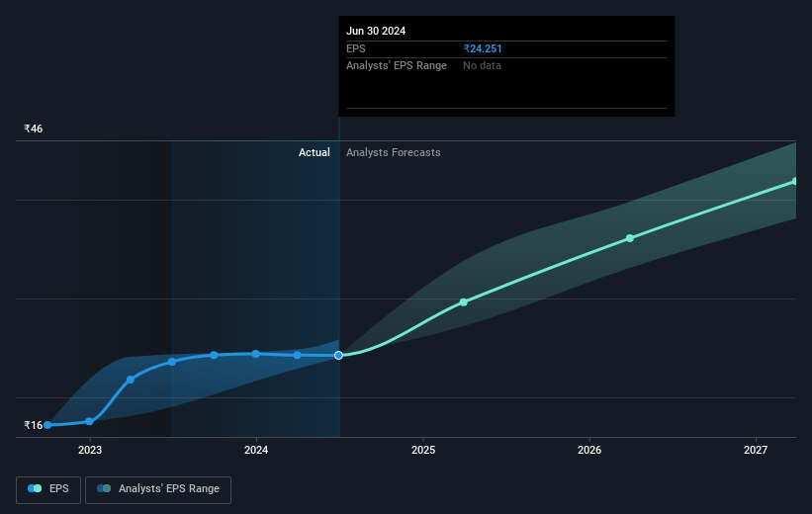
Task: Click the 2027 x-axis label
Action: (756, 450)
